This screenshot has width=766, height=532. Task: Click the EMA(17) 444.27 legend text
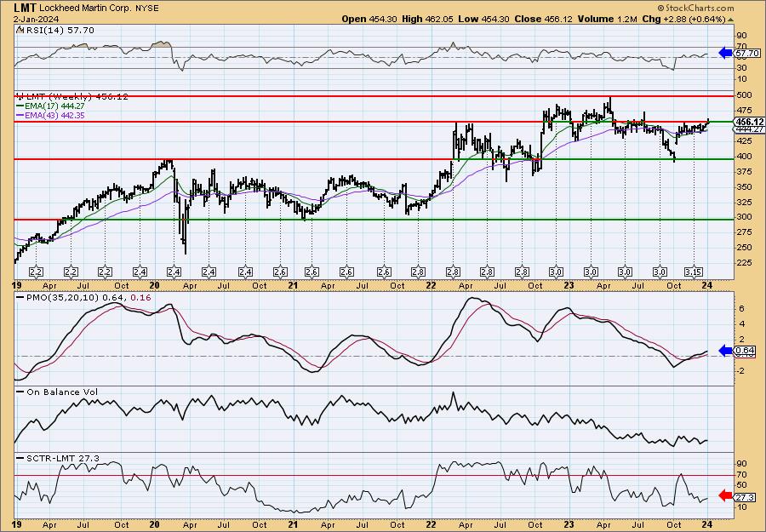54,106
